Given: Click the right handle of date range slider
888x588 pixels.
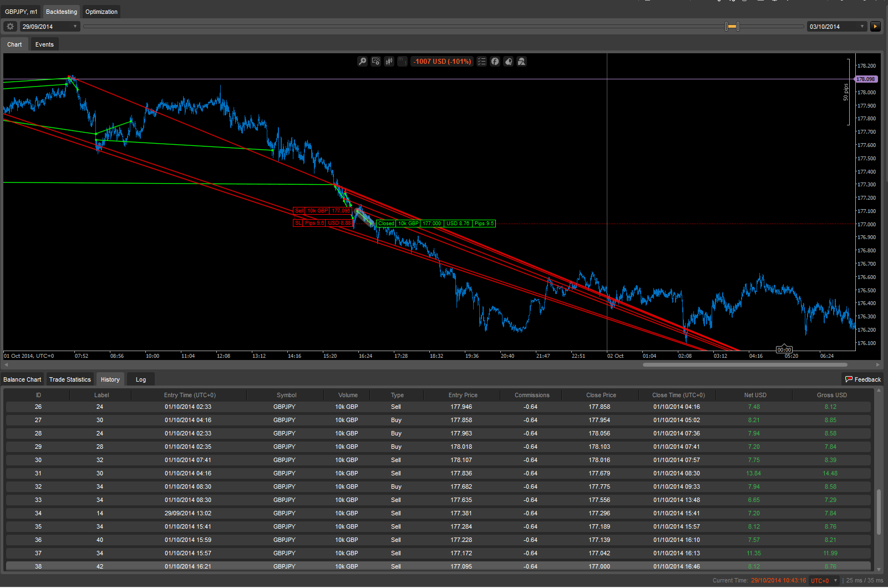Looking at the screenshot, I should [x=738, y=26].
